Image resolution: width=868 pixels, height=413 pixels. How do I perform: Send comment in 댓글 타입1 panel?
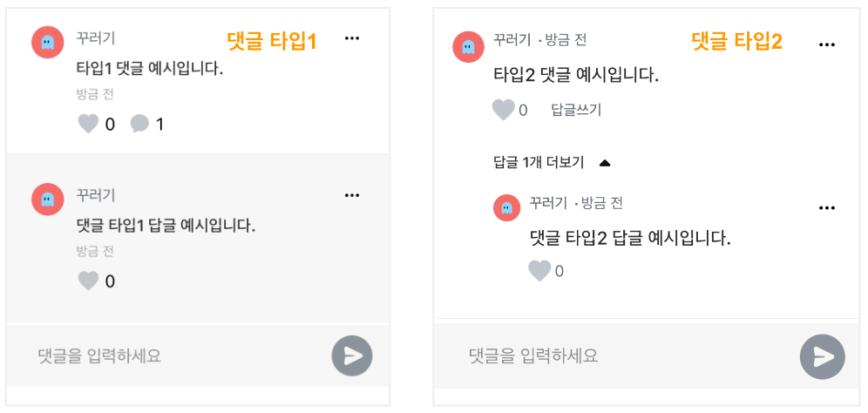tap(352, 356)
